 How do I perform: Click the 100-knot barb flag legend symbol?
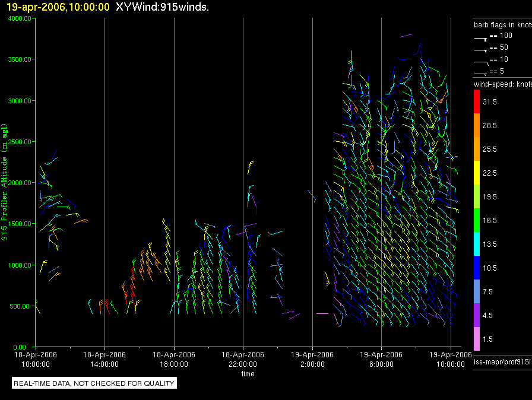point(481,39)
